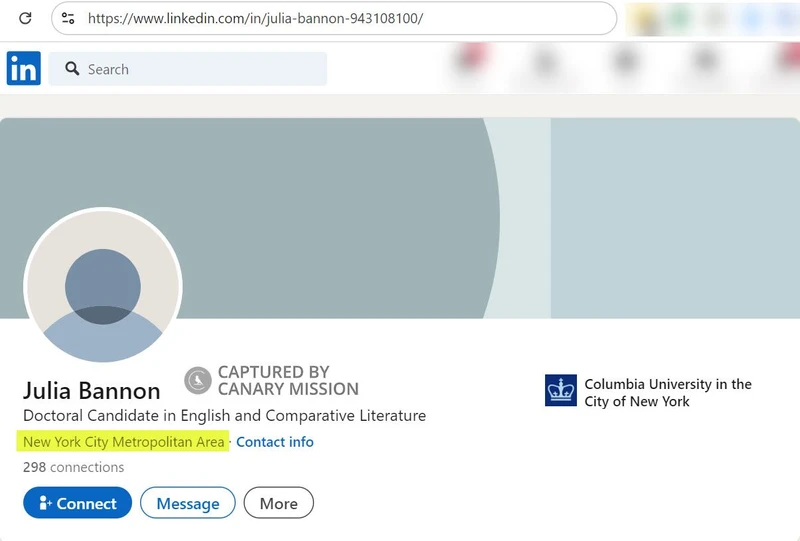Click the Columbia University crown logo
Screen dimensions: 800x541
click(x=561, y=390)
